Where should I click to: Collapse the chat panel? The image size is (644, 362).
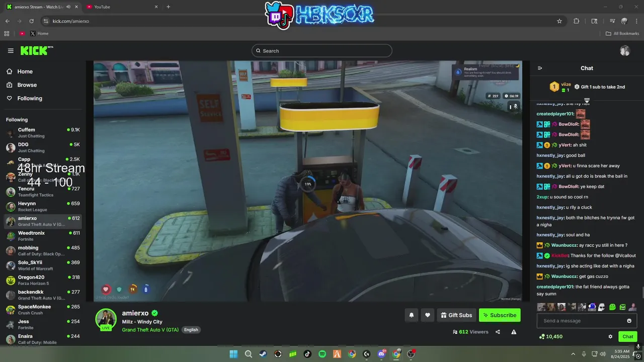[x=540, y=68]
